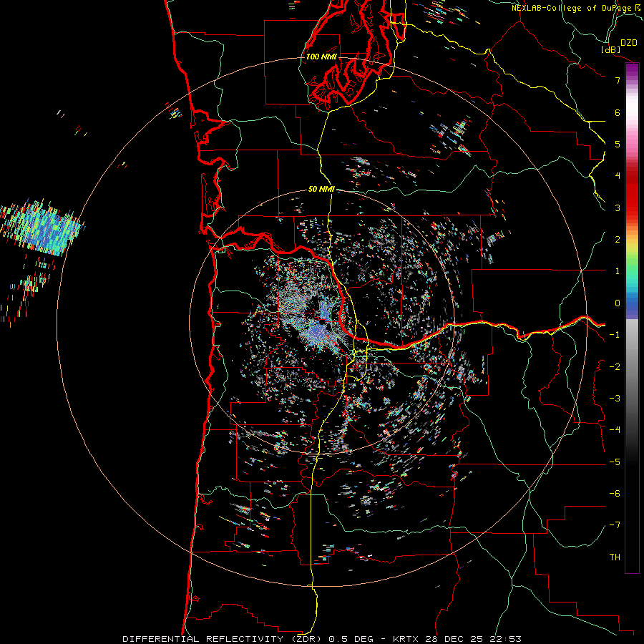The height and width of the screenshot is (644, 644).
Task: Click the [dB] units label
Action: [610, 49]
